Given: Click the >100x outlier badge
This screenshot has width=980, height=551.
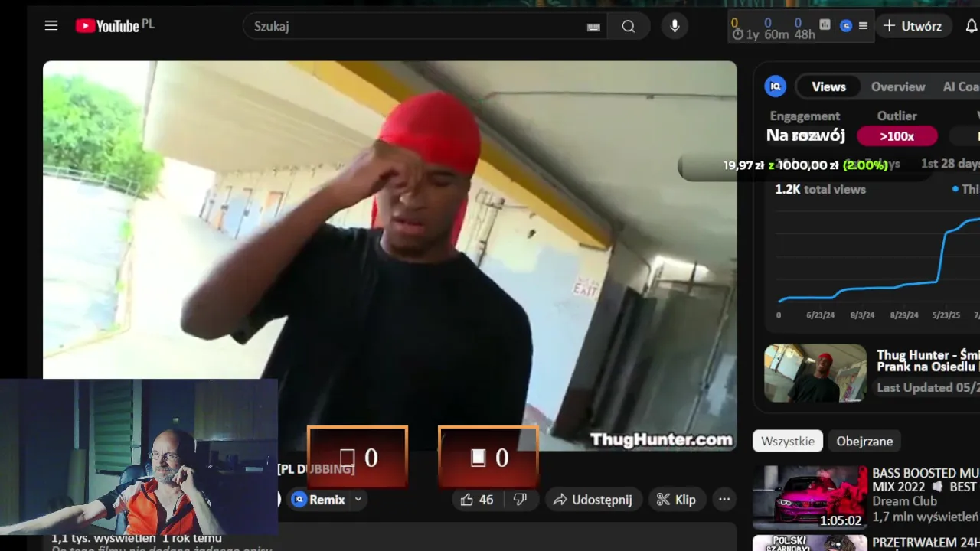Looking at the screenshot, I should pos(897,136).
